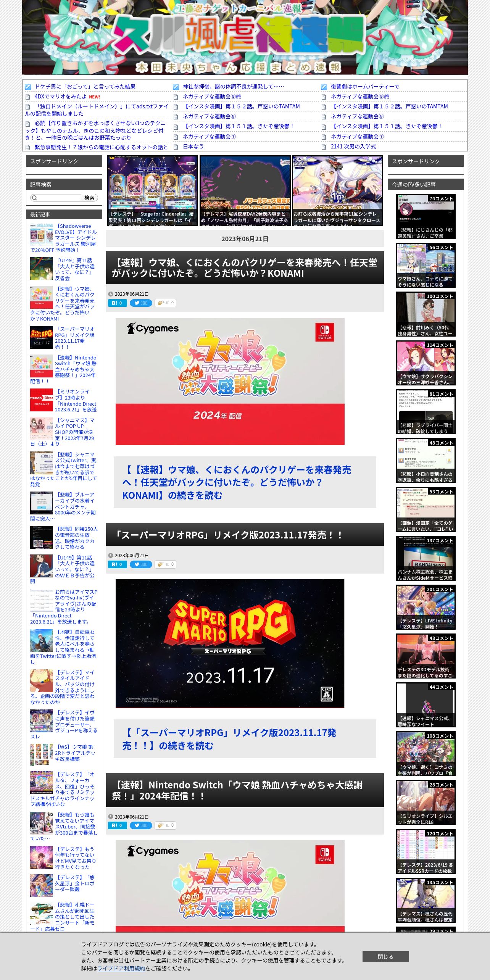Open sidebar link 「悠久星涼」金トロボーダー談義
Image resolution: width=490 pixels, height=980 pixels.
pos(74,883)
